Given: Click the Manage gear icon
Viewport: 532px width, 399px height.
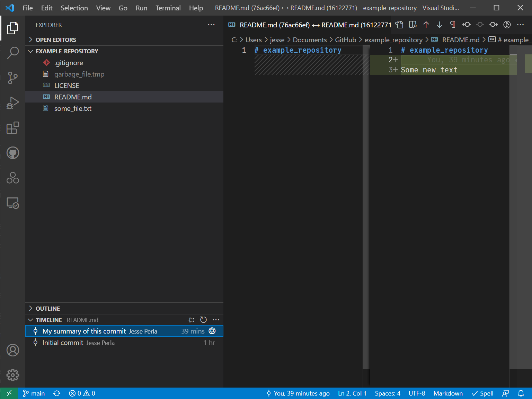Looking at the screenshot, I should point(13,375).
